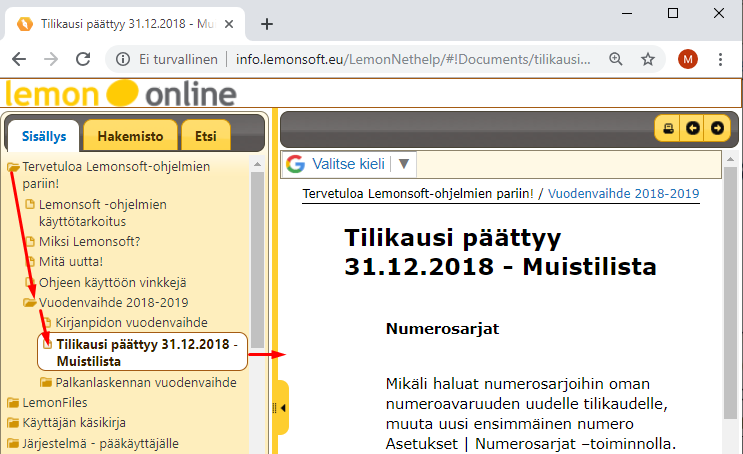
Task: Click the address bar URL field
Action: tap(413, 59)
